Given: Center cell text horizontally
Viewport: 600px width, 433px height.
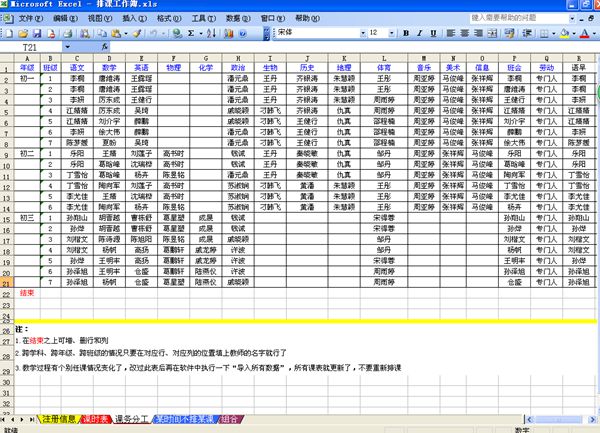Looking at the screenshot, I should pyautogui.click(x=465, y=33).
